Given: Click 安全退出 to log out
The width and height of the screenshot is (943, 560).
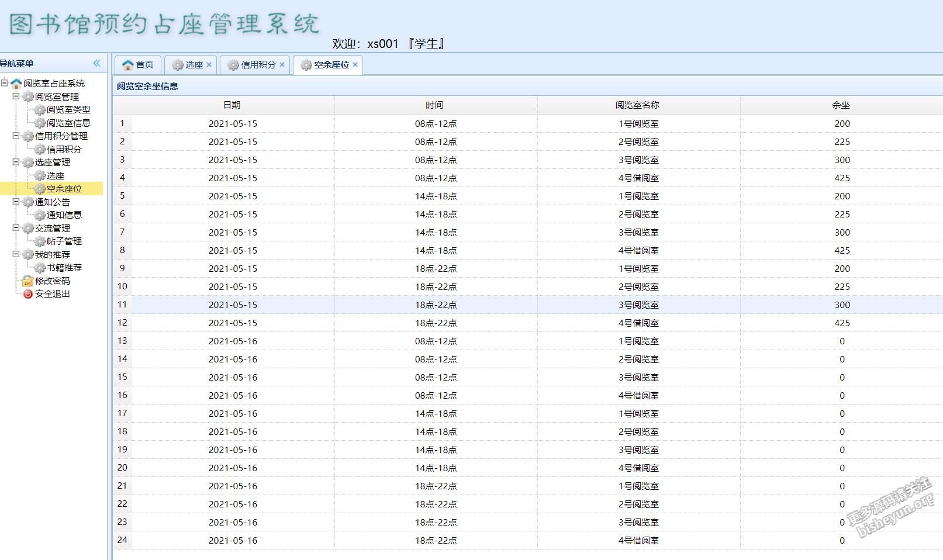Looking at the screenshot, I should tap(53, 294).
